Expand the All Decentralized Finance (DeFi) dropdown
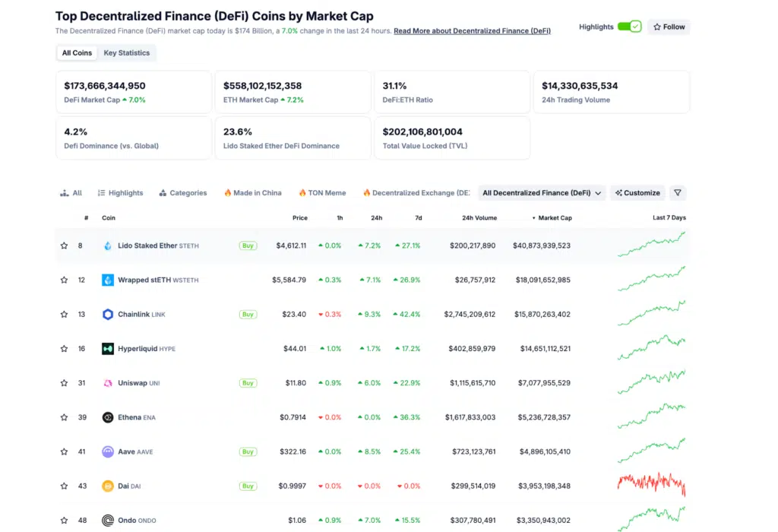 [x=542, y=193]
